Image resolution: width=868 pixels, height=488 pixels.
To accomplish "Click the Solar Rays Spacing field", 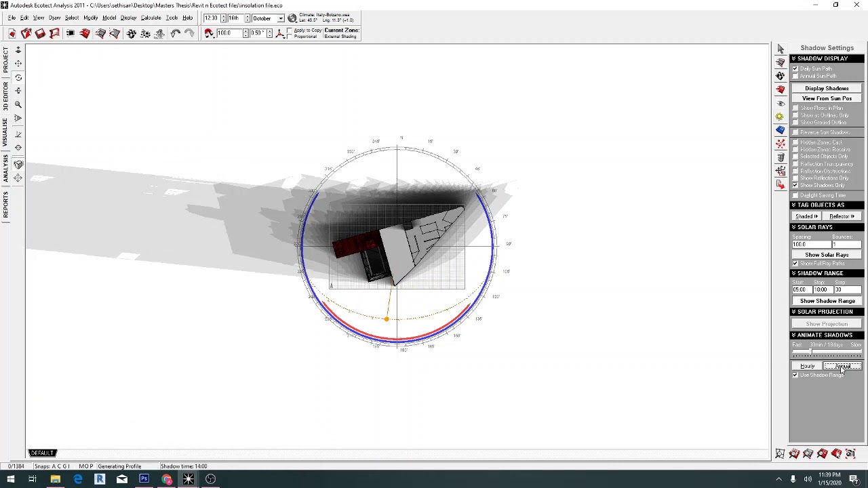I will tap(810, 245).
